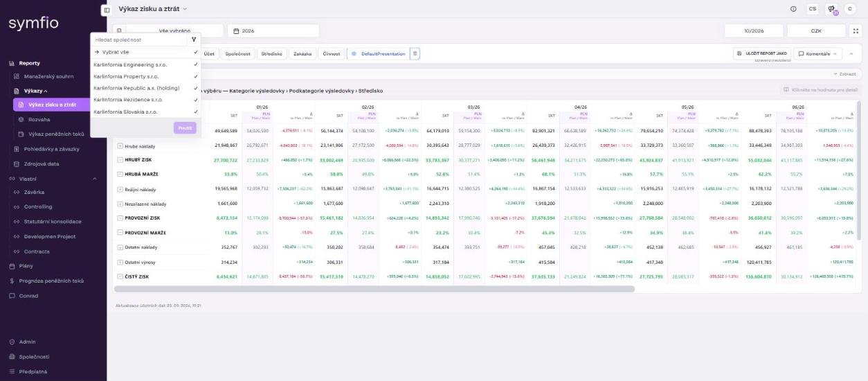Toggle Vybrat vše checkmark
This screenshot has height=381, width=868.
(x=197, y=52)
